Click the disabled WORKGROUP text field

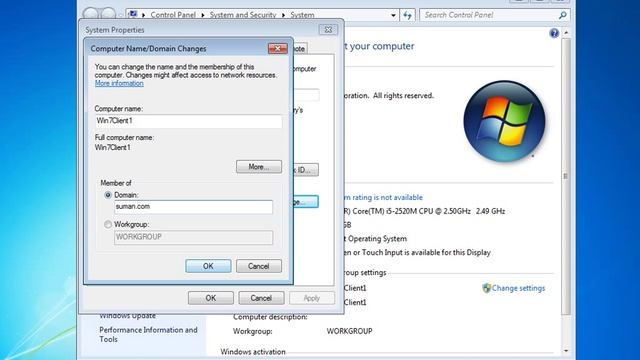tap(193, 237)
